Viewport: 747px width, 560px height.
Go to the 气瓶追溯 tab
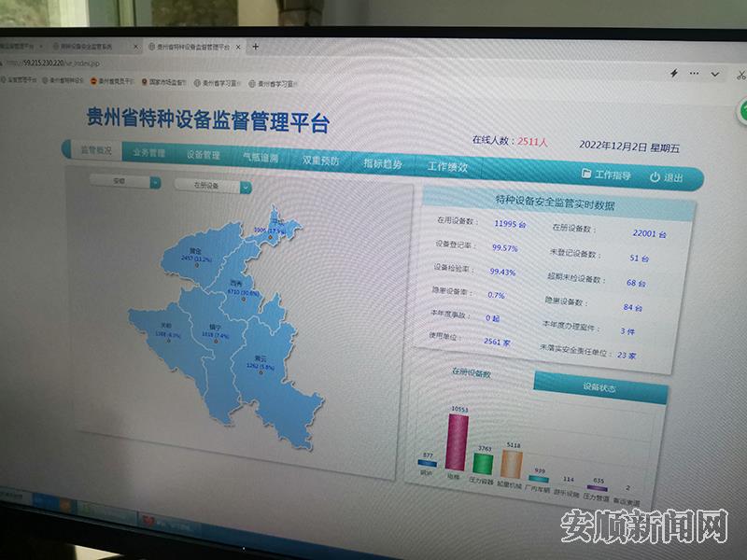(261, 157)
